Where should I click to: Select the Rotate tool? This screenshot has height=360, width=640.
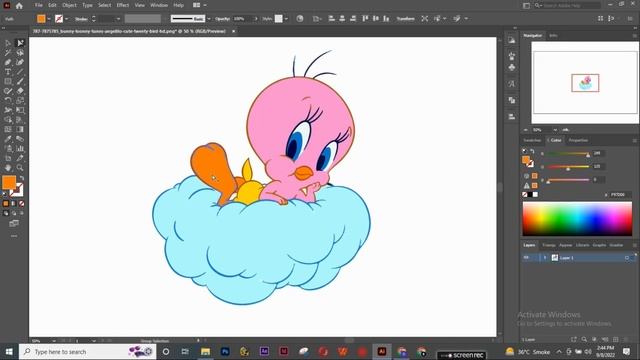pyautogui.click(x=8, y=100)
